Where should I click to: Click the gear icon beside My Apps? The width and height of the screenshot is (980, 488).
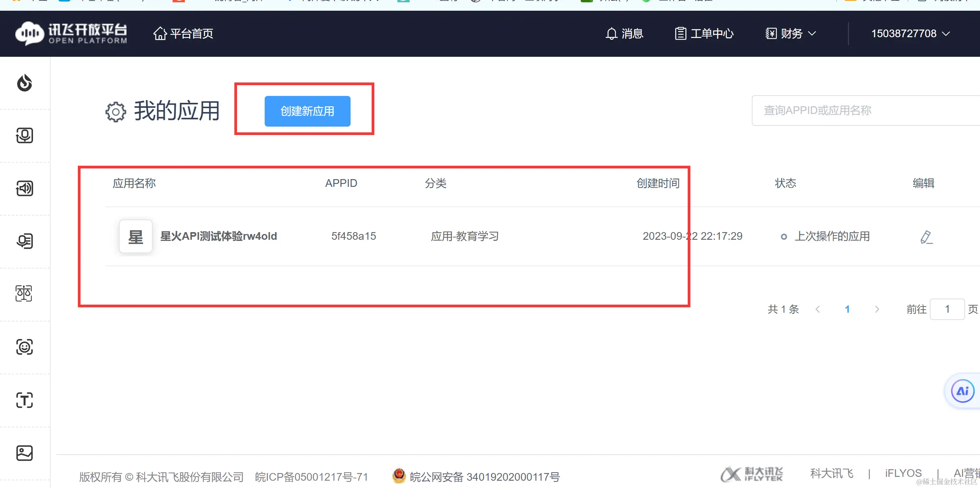click(115, 112)
